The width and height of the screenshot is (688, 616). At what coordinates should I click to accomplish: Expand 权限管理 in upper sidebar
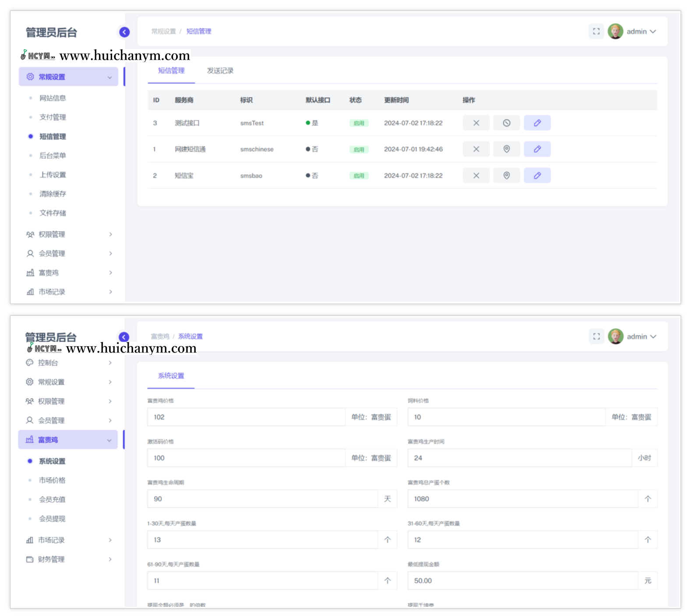pos(68,234)
